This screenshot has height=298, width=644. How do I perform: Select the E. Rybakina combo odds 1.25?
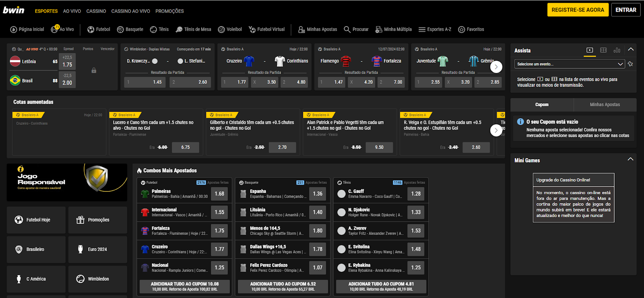point(416,268)
